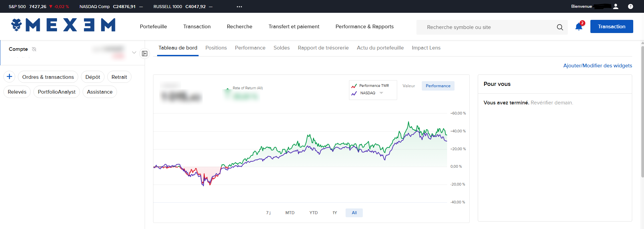This screenshot has height=229, width=644.
Task: Click the Relevés button
Action: click(17, 92)
